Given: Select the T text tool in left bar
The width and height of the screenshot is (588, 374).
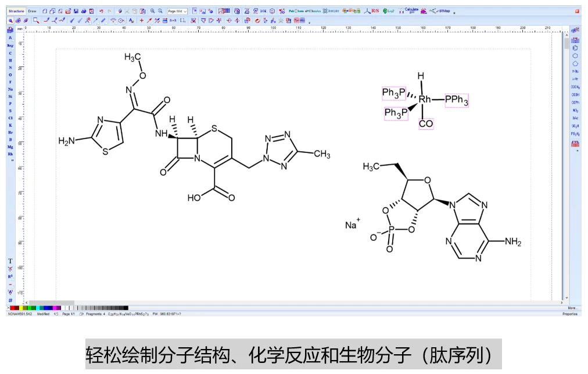Looking at the screenshot, I should tap(10, 261).
